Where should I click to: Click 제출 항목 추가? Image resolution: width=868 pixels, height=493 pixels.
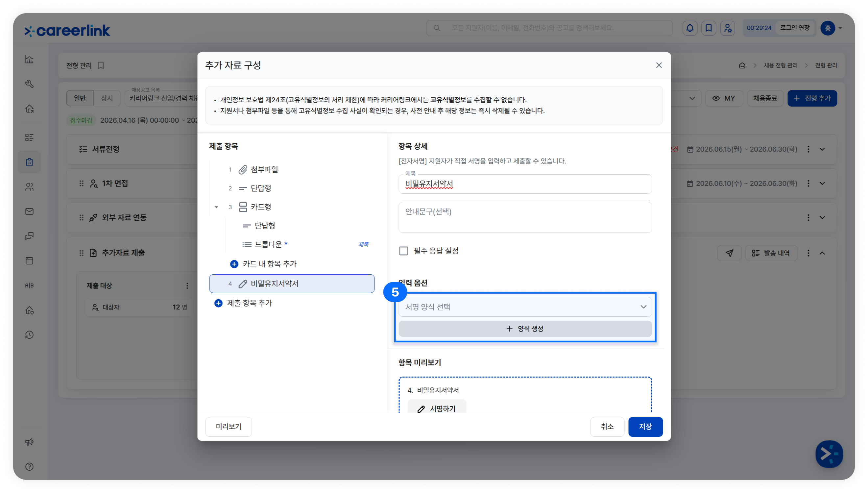[x=243, y=303]
